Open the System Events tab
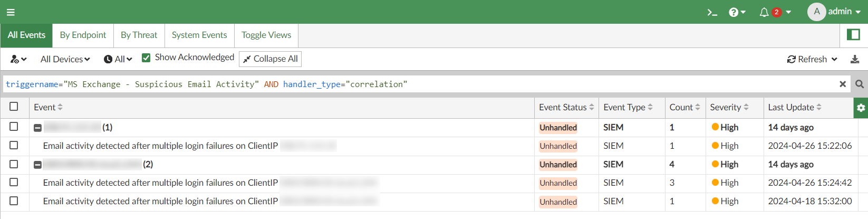The image size is (868, 219). pos(199,35)
